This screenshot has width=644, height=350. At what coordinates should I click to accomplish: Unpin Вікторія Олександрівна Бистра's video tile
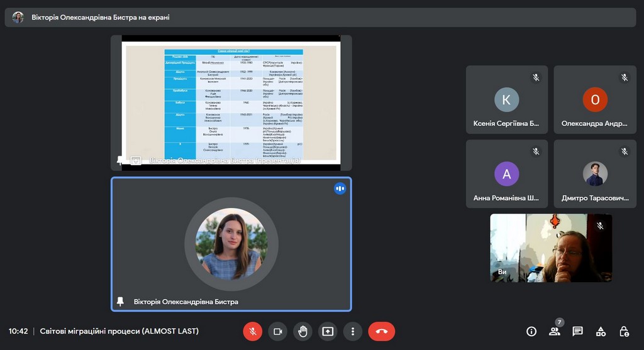[x=120, y=302]
